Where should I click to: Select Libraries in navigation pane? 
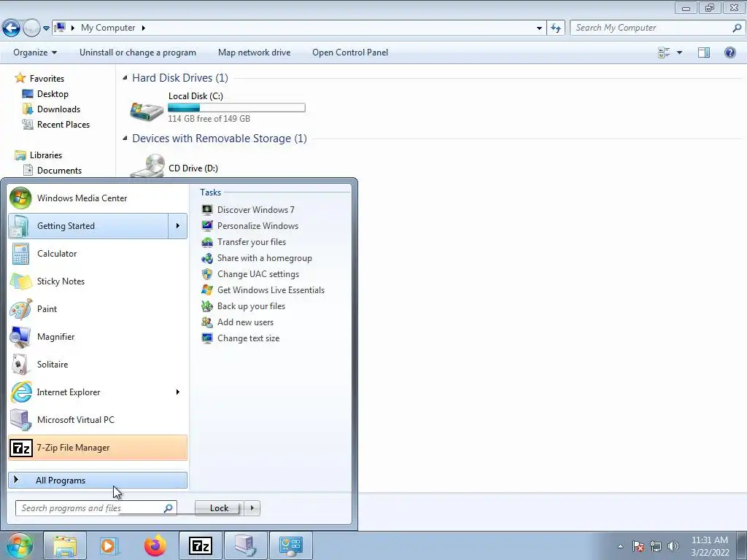coord(46,155)
